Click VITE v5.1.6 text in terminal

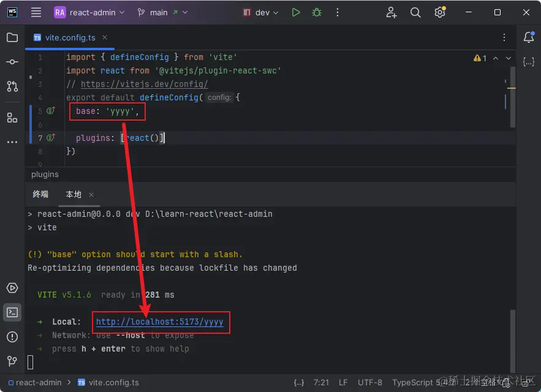(x=64, y=295)
